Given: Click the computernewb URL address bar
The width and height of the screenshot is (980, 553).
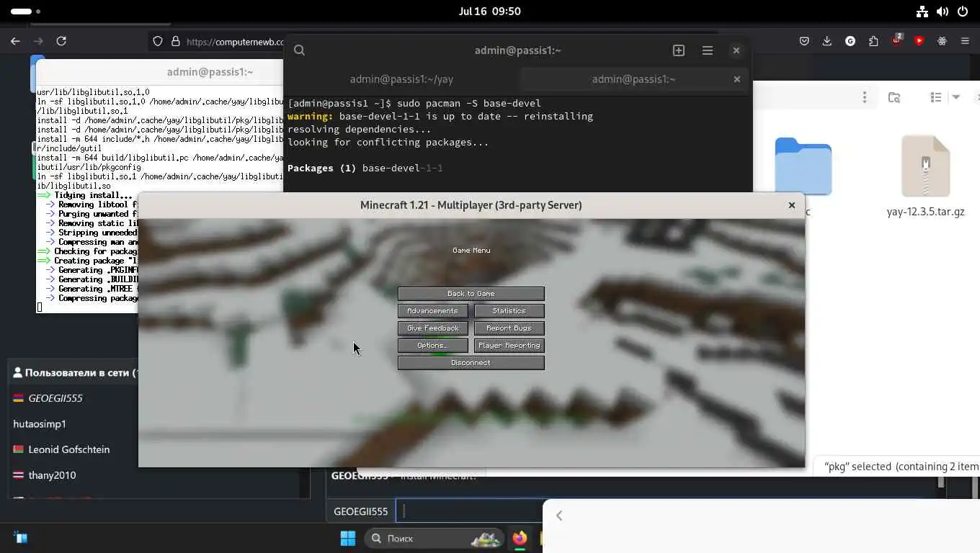Looking at the screenshot, I should 235,42.
